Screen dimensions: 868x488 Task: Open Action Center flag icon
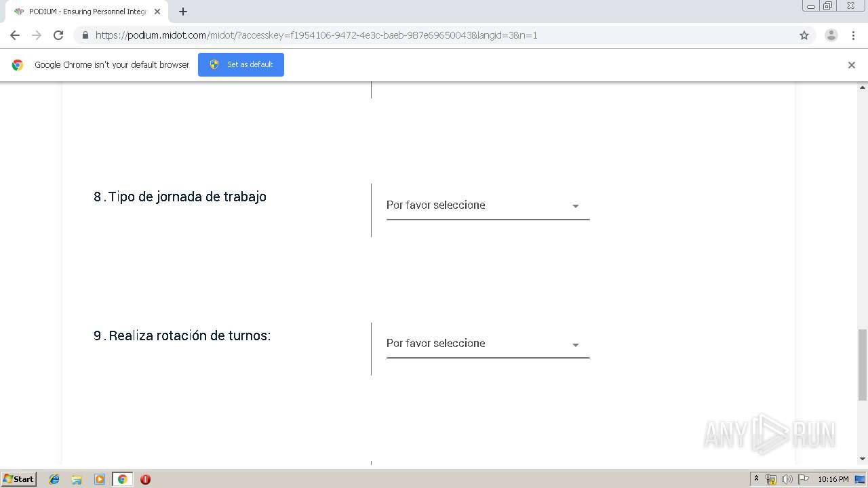[x=804, y=479]
